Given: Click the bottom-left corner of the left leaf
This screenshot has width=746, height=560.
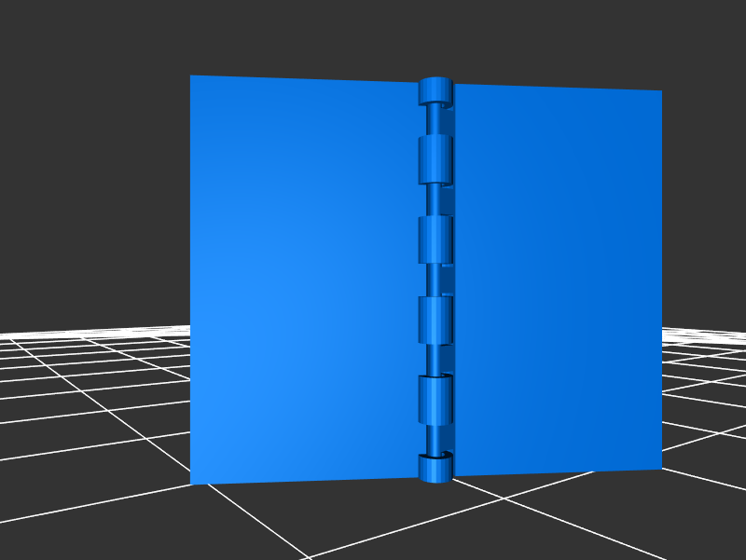Looking at the screenshot, I should click(194, 480).
